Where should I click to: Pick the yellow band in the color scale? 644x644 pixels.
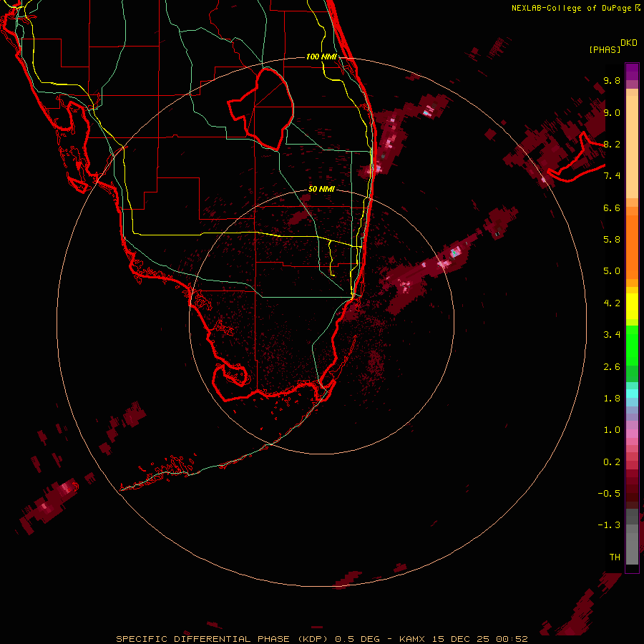tap(632, 306)
